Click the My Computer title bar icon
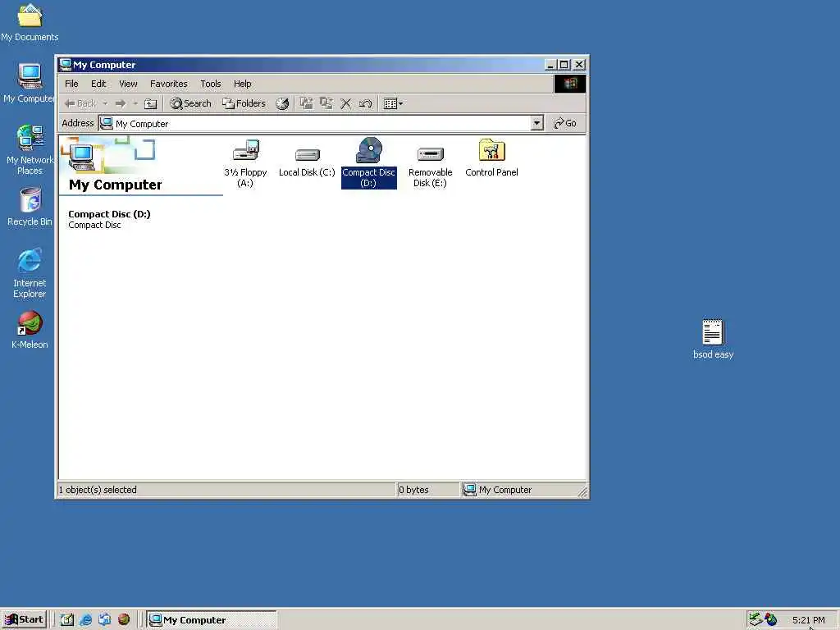The width and height of the screenshot is (840, 630). coord(66,64)
